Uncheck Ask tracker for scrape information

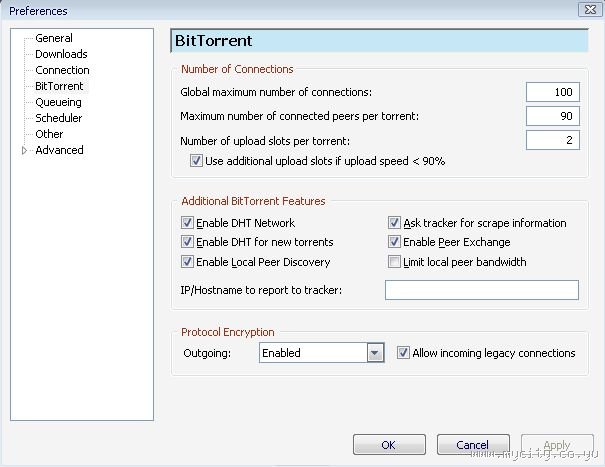tap(395, 223)
